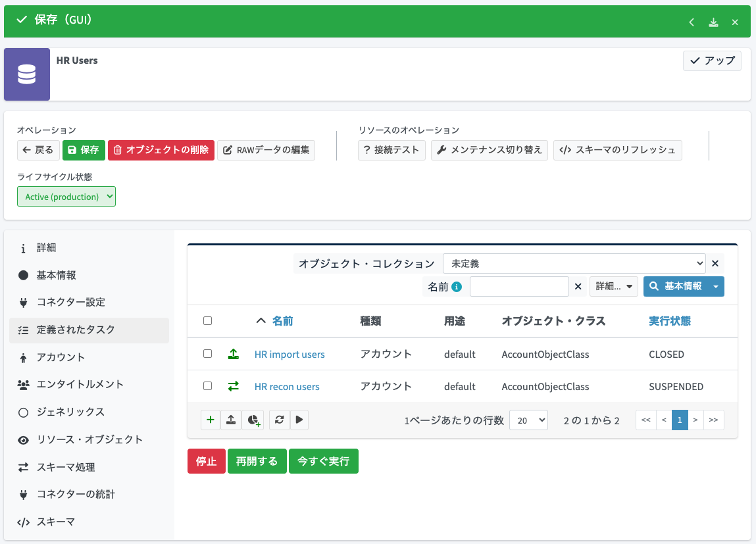Image resolution: width=756 pixels, height=544 pixels.
Task: Click the HR Users database resource icon
Action: [x=27, y=74]
